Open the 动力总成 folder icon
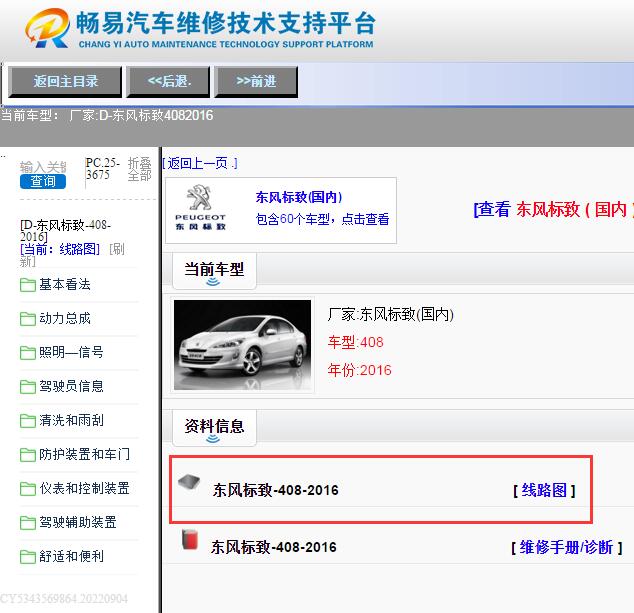 (x=27, y=319)
